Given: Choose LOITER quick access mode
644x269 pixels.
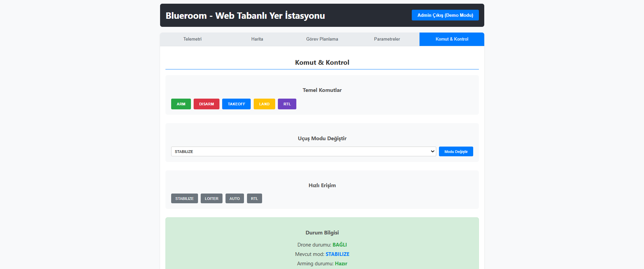Looking at the screenshot, I should 211,199.
